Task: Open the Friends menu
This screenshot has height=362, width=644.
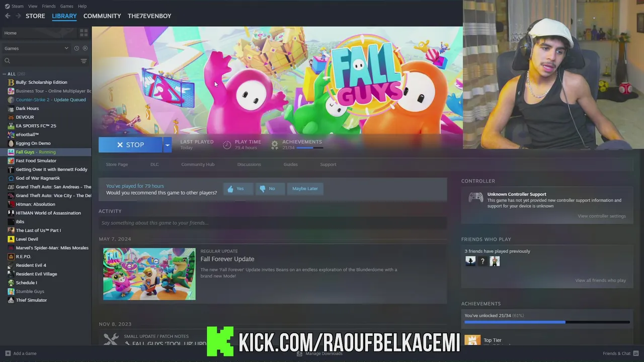Action: (49, 6)
